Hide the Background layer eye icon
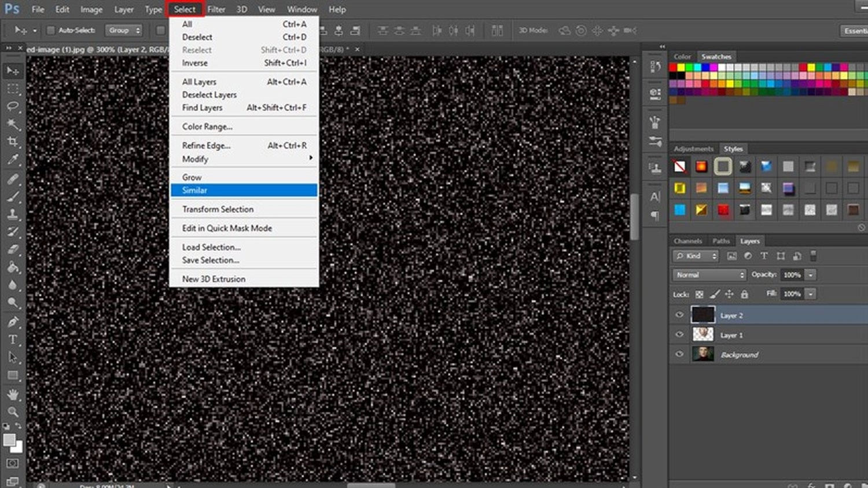 pyautogui.click(x=679, y=354)
